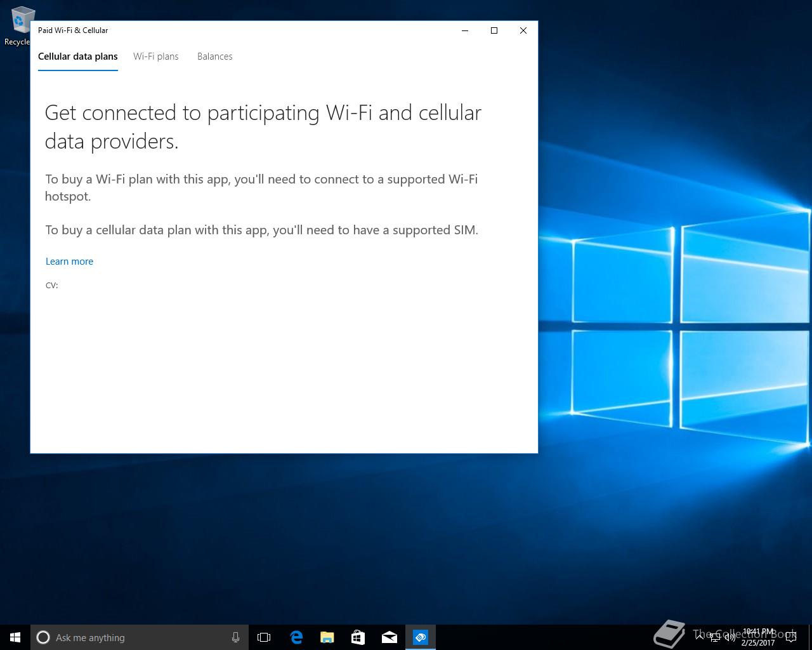Launch Microsoft Edge from the taskbar
The width and height of the screenshot is (812, 650).
[x=296, y=637]
